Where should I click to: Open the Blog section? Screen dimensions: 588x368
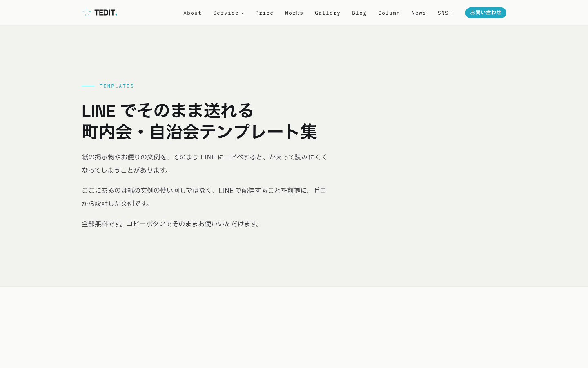point(359,13)
